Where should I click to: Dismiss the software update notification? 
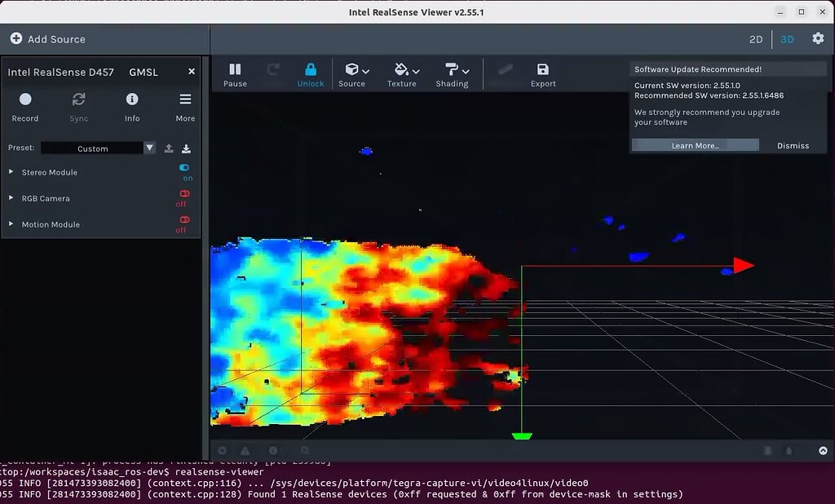point(792,145)
